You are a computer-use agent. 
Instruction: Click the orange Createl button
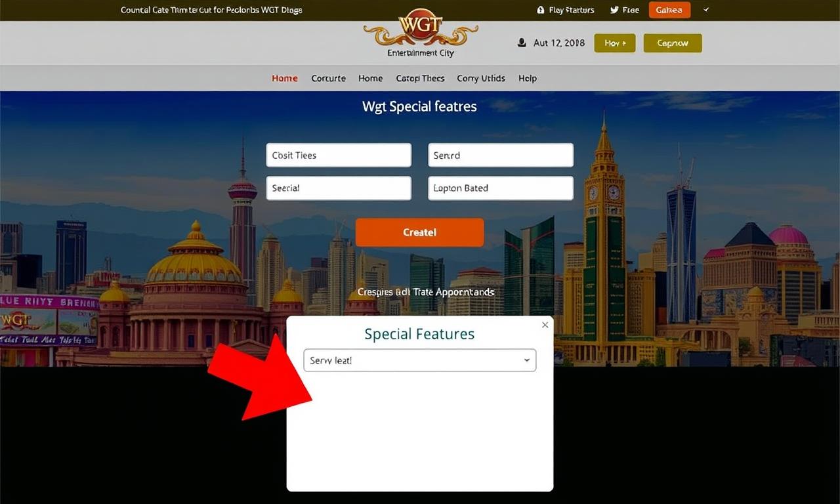point(420,232)
